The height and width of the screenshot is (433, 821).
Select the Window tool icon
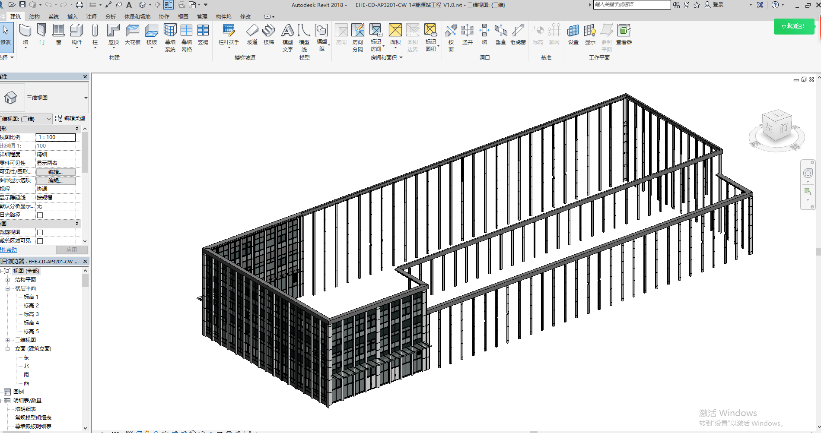pos(58,34)
